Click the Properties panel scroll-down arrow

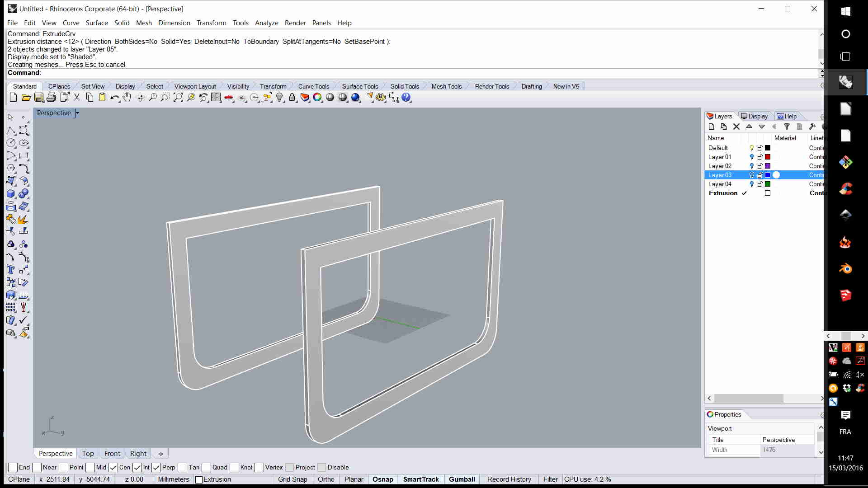(x=821, y=452)
